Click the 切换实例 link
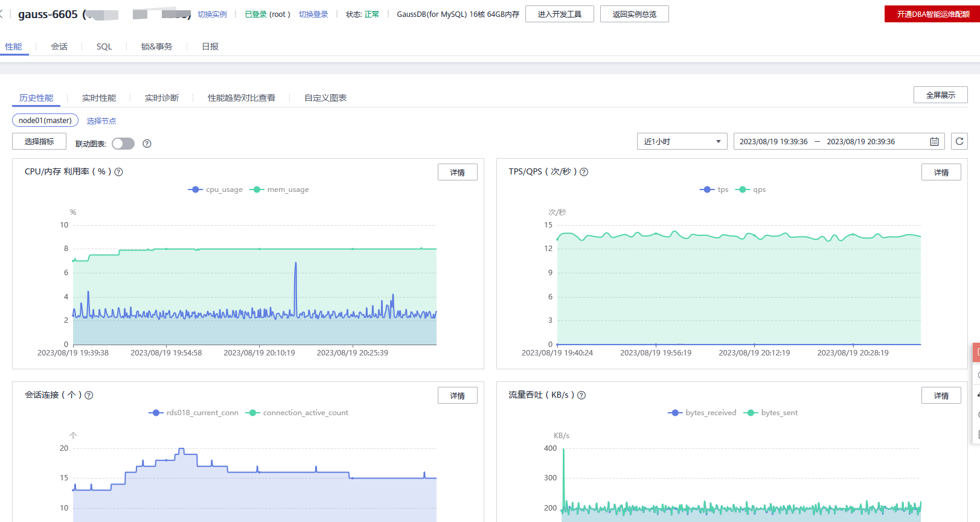Viewport: 980px width, 522px height. [x=212, y=14]
